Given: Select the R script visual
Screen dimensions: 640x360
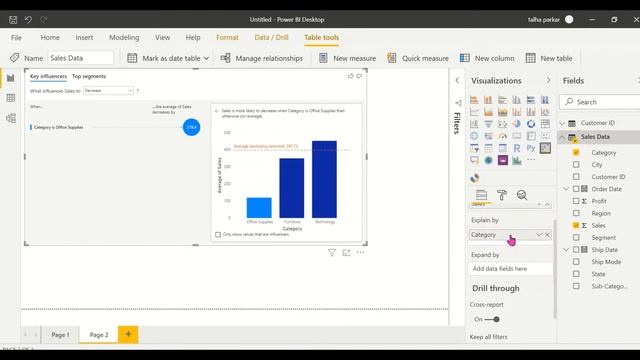Looking at the screenshot, I should point(517,148).
